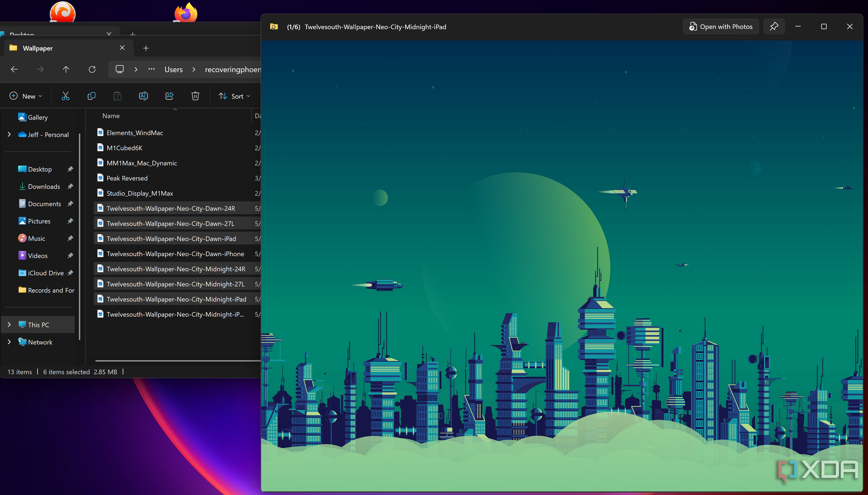Unpin Videos using its pin icon
Viewport: 868px width, 495px height.
click(70, 256)
